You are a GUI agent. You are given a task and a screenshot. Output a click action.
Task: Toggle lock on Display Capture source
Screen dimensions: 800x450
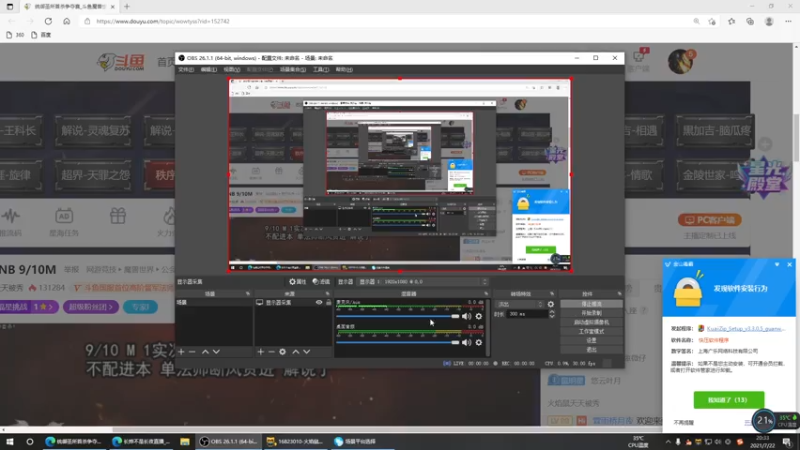tap(328, 303)
